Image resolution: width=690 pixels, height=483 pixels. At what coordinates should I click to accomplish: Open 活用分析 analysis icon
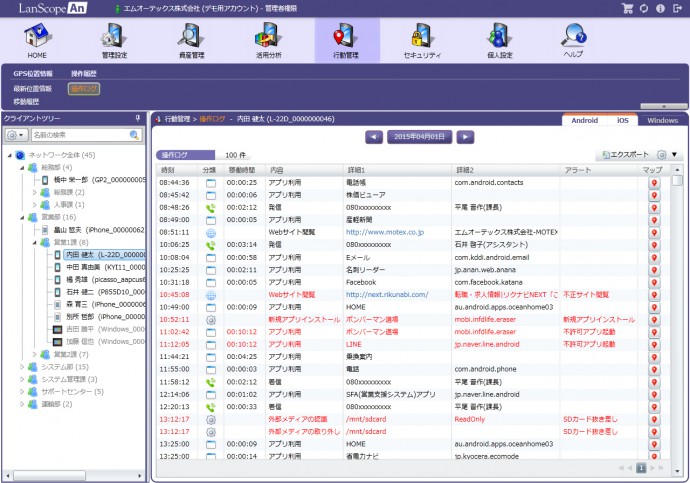pos(268,40)
